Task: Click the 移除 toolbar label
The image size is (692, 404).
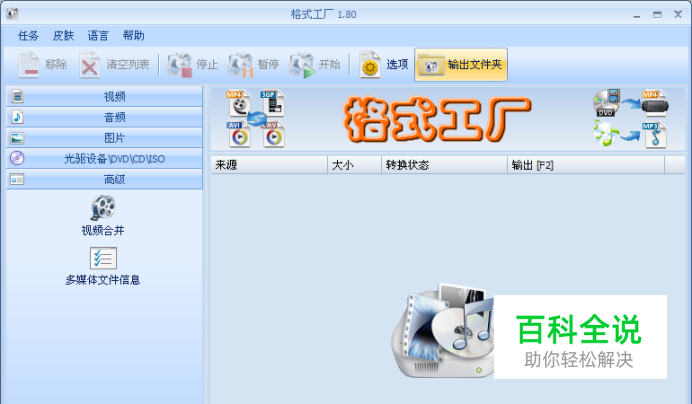Action: (x=56, y=64)
